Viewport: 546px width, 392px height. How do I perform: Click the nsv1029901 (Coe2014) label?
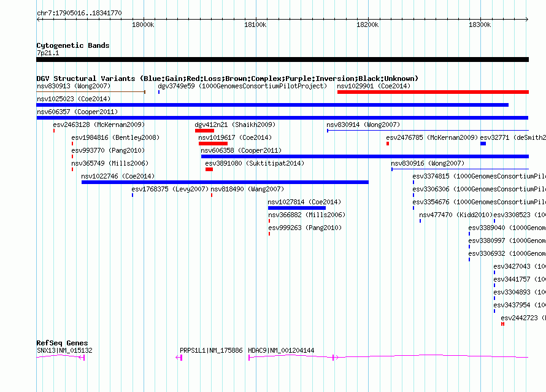click(x=374, y=86)
